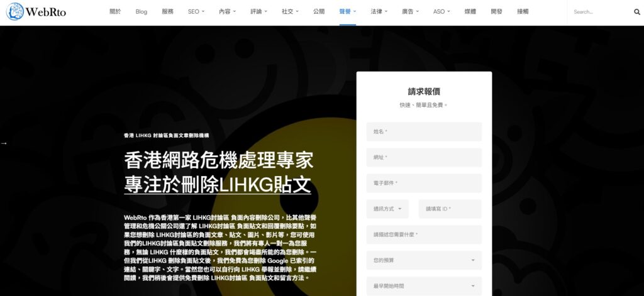Click the 網址 input field

pyautogui.click(x=424, y=158)
